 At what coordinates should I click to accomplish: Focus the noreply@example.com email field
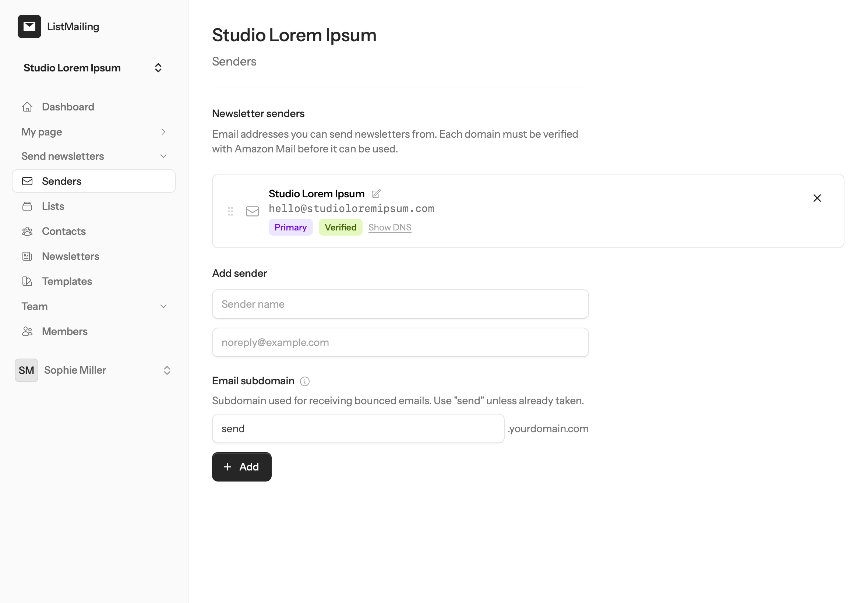coord(400,342)
